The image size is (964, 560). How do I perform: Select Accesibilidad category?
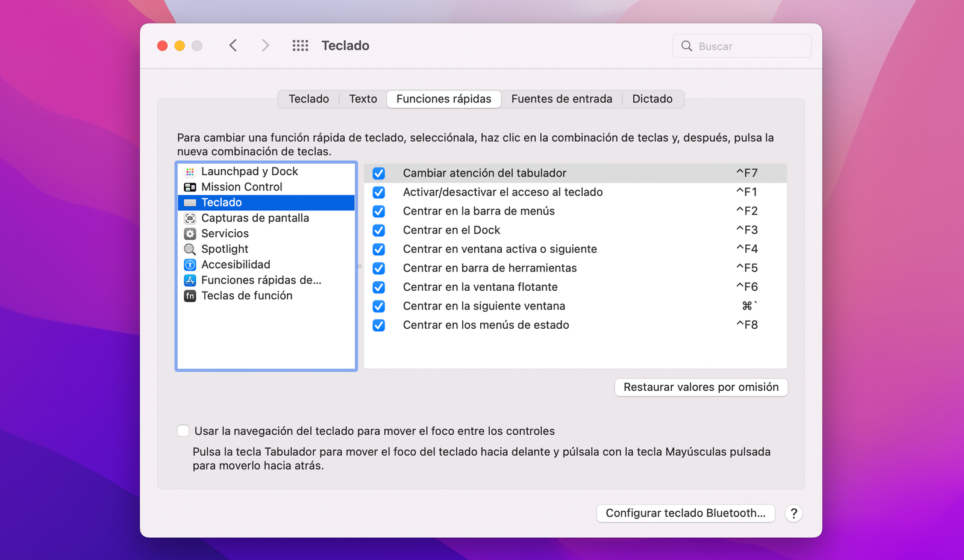pos(266,265)
